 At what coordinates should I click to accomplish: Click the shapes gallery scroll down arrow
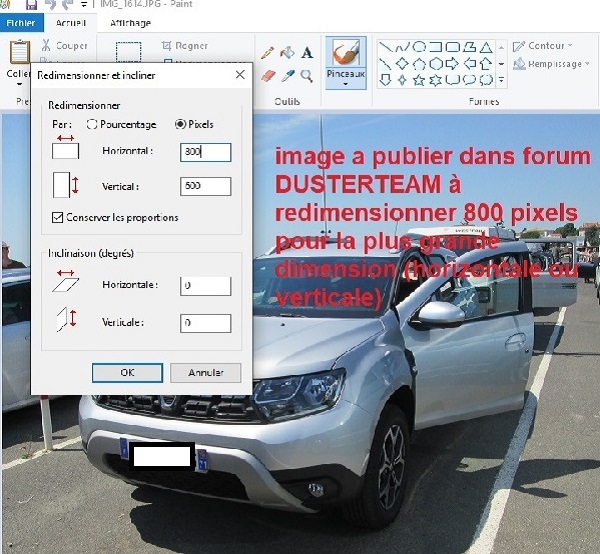tap(501, 64)
